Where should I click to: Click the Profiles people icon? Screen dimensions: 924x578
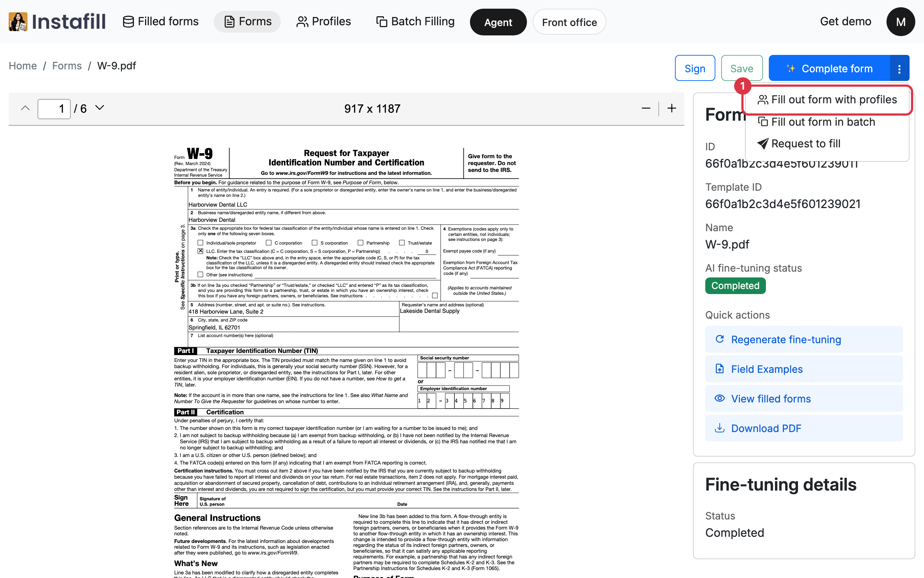point(302,22)
